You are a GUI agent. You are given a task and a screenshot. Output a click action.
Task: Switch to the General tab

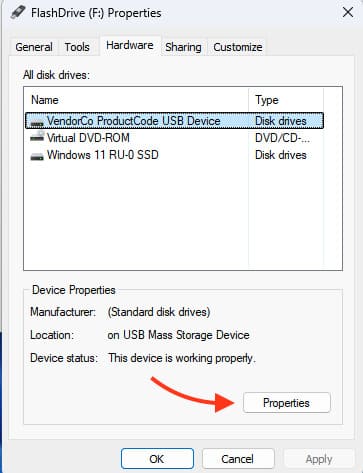34,47
